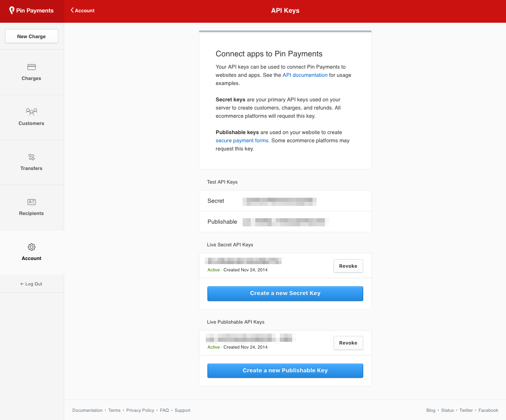Open the Documentation footer link
The image size is (506, 420).
[x=87, y=410]
